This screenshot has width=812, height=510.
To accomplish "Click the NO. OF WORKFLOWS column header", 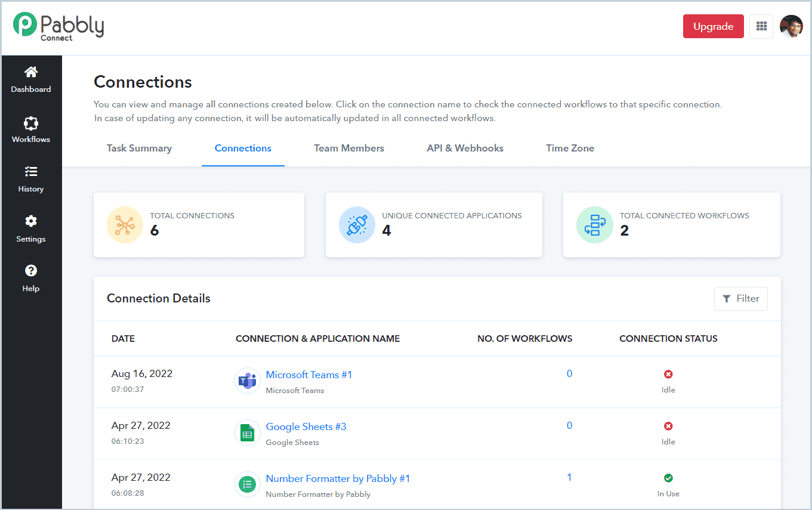I will point(525,339).
